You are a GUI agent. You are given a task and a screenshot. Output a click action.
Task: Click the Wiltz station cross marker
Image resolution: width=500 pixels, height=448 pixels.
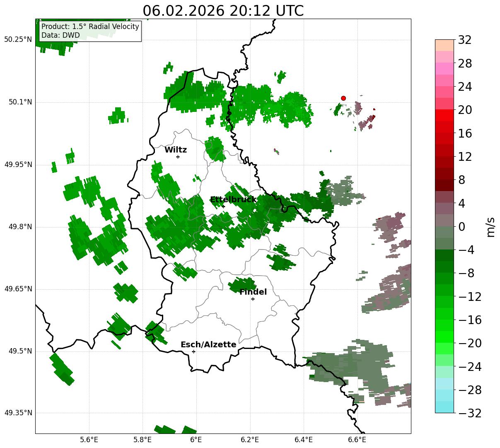pos(178,157)
